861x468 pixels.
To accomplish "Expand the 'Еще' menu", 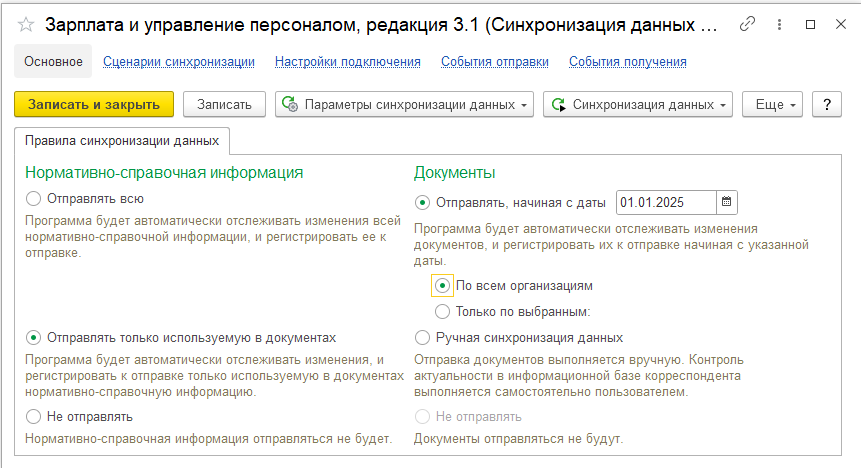I will 777,104.
